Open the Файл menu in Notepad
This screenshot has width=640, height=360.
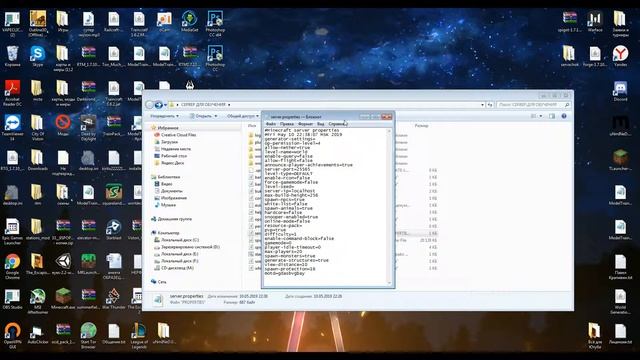click(271, 124)
